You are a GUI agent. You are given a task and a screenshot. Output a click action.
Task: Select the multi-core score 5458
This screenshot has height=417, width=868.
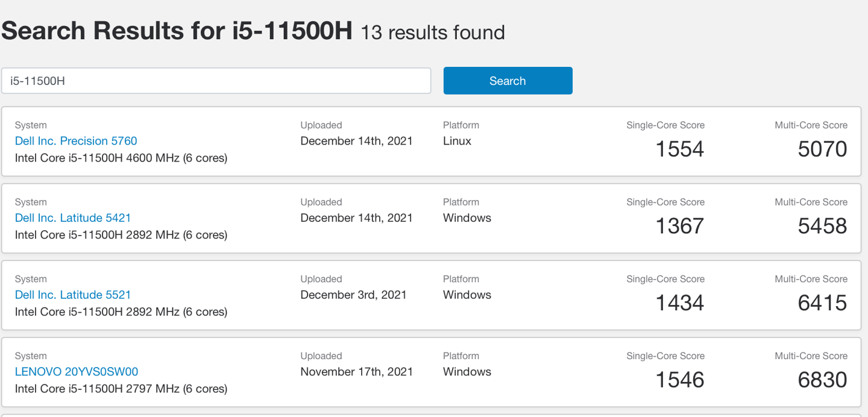pos(822,227)
